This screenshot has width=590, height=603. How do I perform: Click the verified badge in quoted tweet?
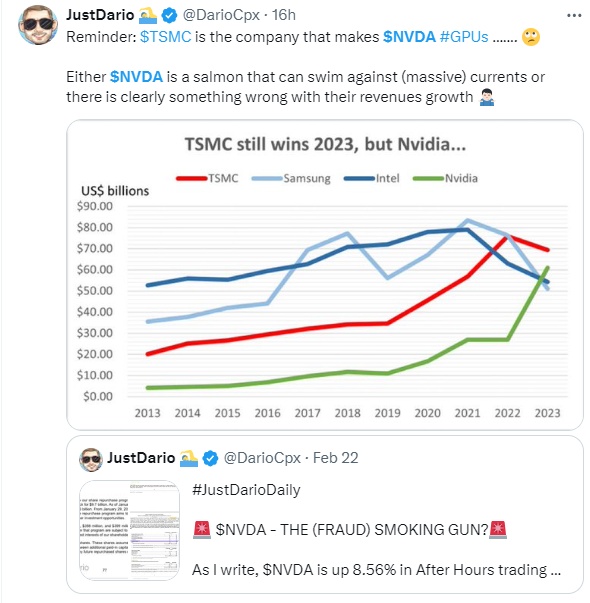pyautogui.click(x=210, y=458)
